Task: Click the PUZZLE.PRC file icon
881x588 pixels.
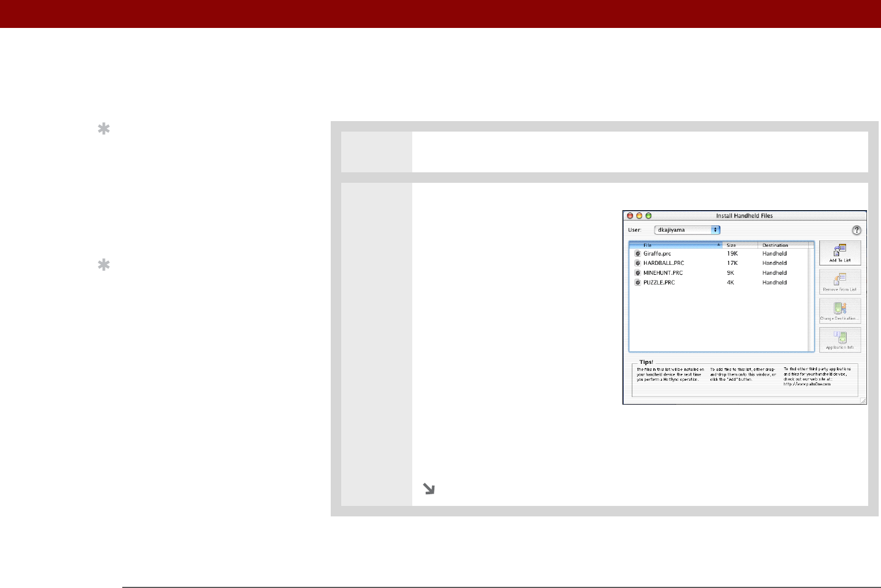Action: [x=638, y=282]
